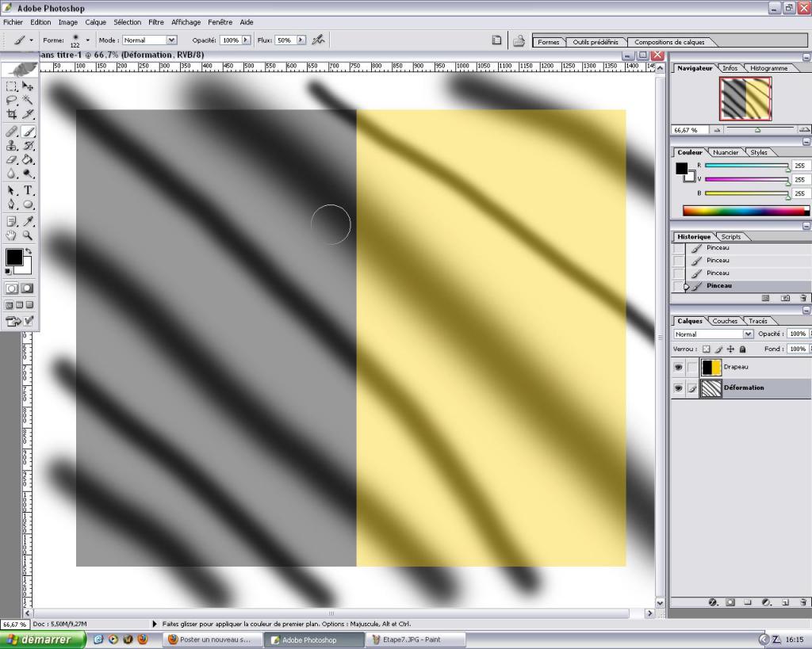The image size is (812, 649).
Task: Open the Flux slider arrow
Action: (301, 40)
